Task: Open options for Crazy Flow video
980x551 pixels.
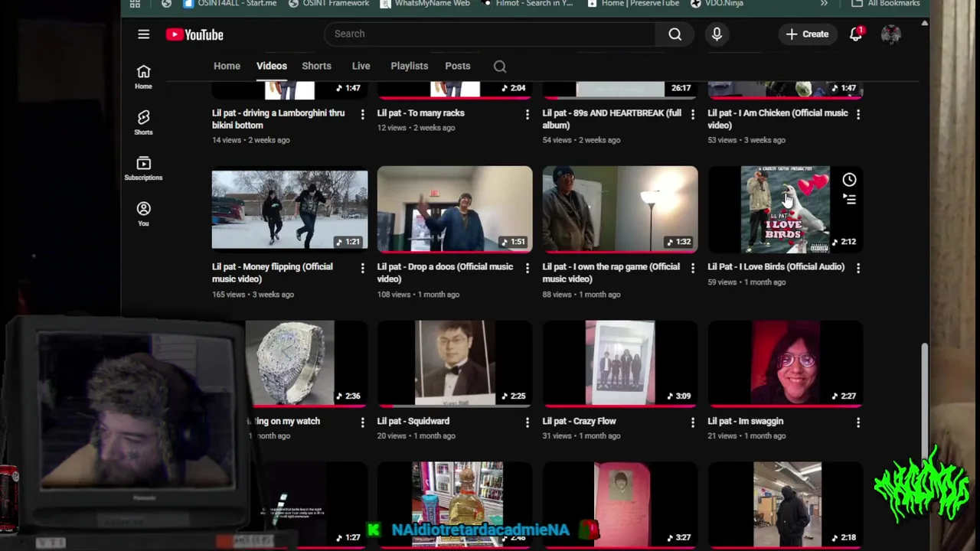Action: [692, 422]
